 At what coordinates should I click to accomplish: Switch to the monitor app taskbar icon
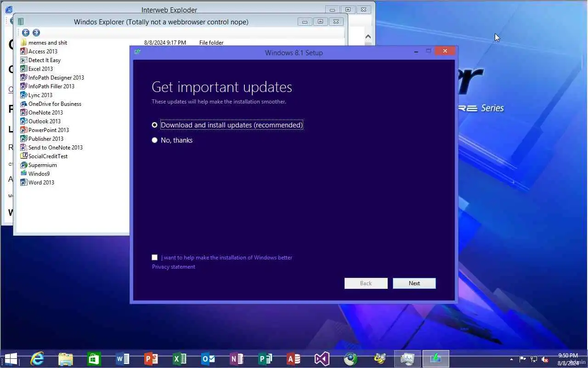[407, 359]
